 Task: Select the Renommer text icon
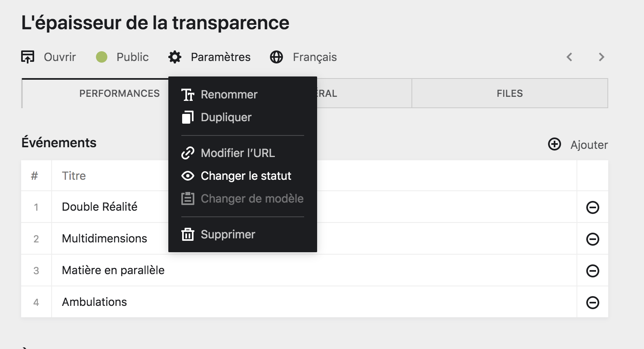pyautogui.click(x=187, y=94)
